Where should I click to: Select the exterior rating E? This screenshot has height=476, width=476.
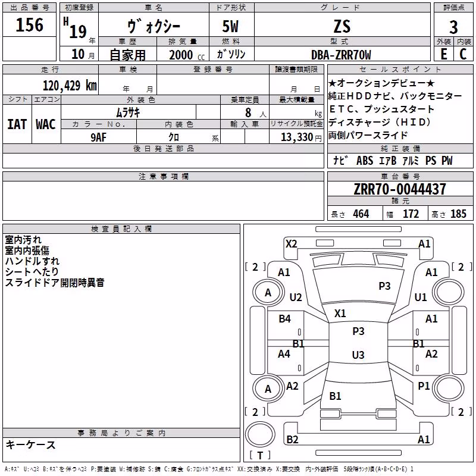pyautogui.click(x=444, y=54)
